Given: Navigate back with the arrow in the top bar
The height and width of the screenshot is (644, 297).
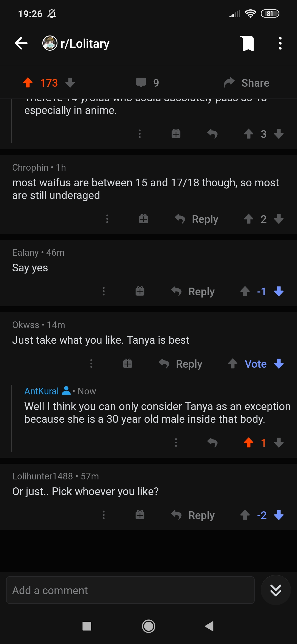Looking at the screenshot, I should (x=21, y=43).
